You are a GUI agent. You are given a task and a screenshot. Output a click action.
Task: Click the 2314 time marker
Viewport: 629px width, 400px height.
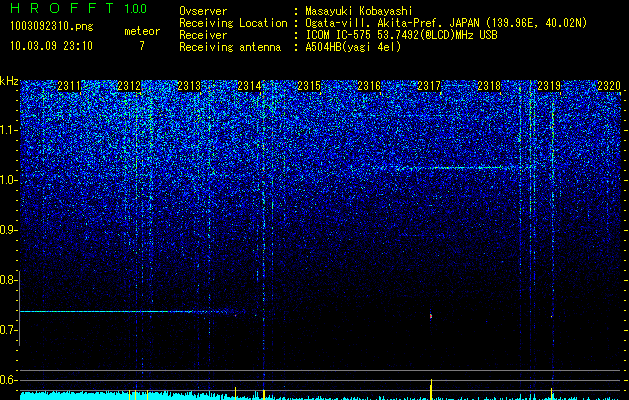pos(249,86)
